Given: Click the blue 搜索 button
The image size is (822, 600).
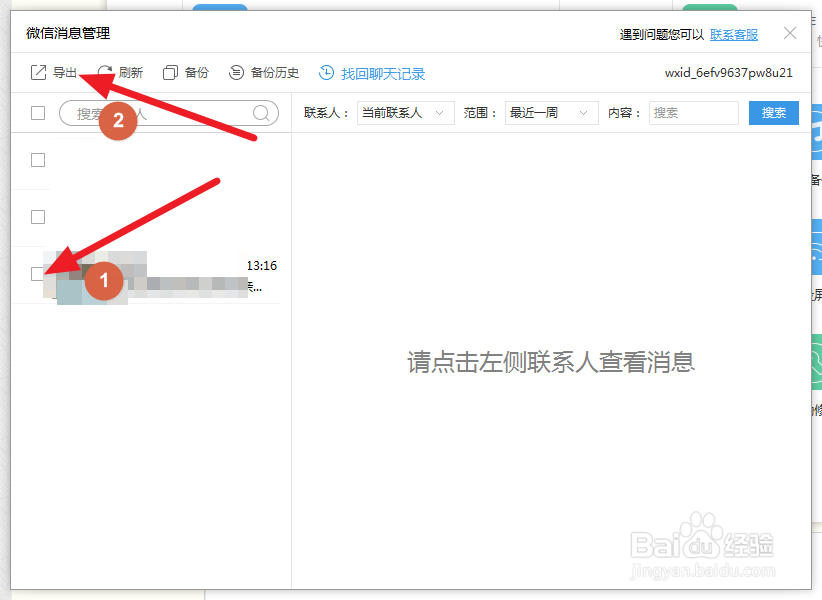Looking at the screenshot, I should click(x=774, y=113).
